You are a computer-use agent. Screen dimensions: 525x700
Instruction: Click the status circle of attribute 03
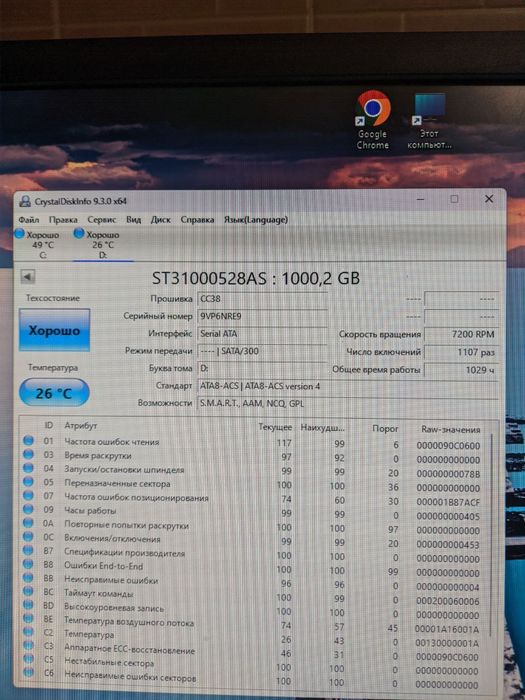[x=29, y=454]
